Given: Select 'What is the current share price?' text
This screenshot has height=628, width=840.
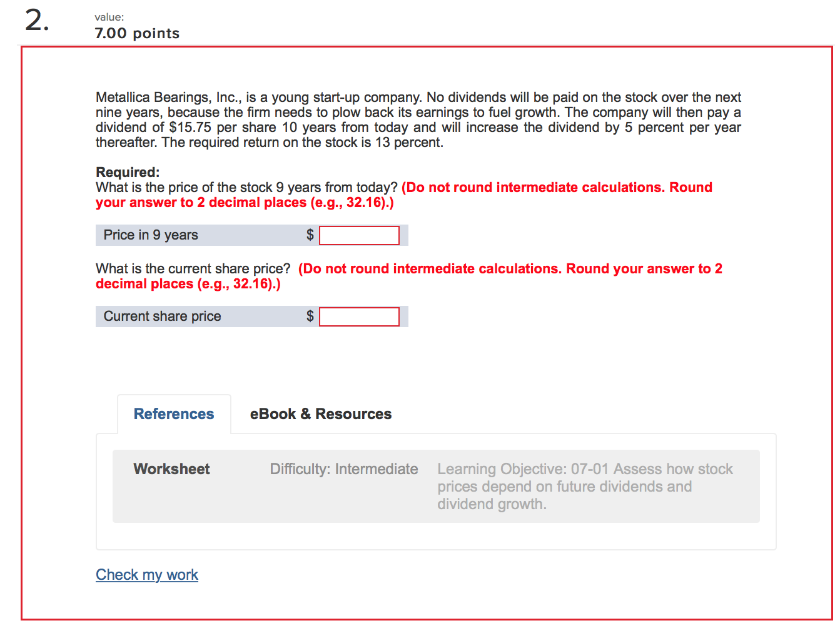Looking at the screenshot, I should click(193, 269).
